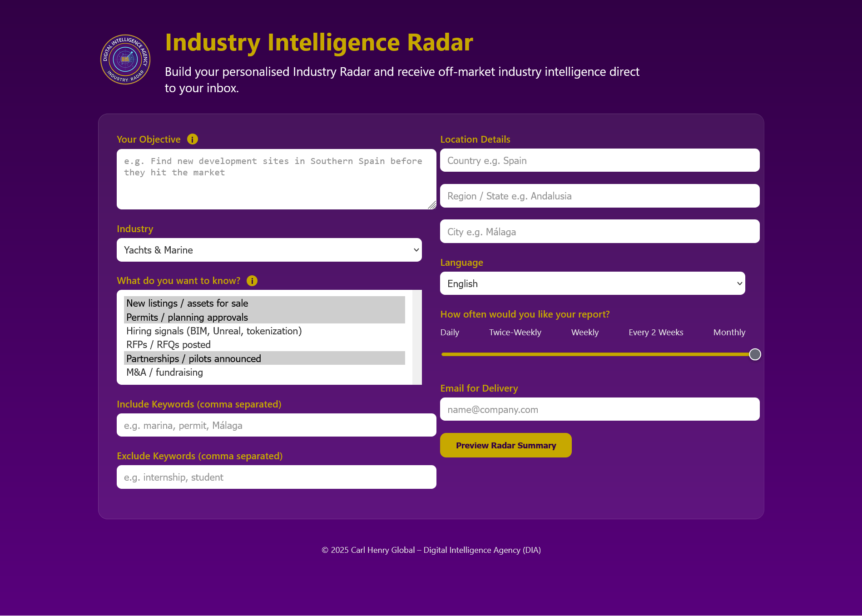Click info icon beside What do you want to know
Image resolution: width=862 pixels, height=616 pixels.
(x=252, y=281)
